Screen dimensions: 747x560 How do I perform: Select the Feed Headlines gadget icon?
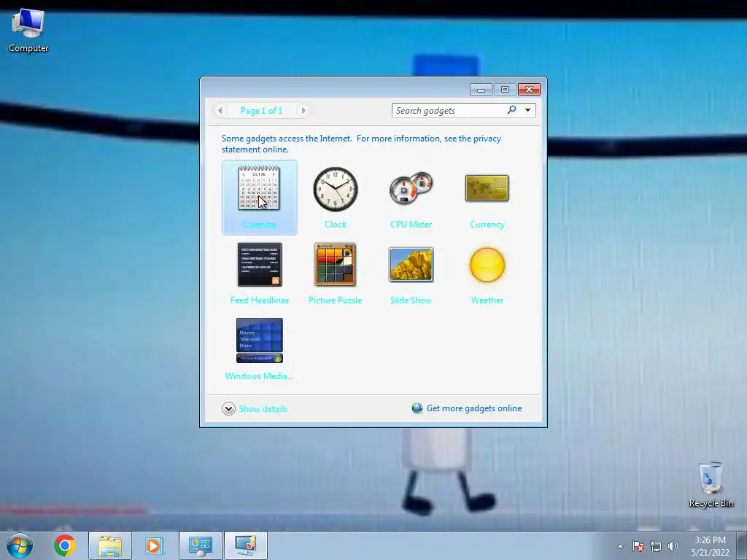tap(260, 265)
